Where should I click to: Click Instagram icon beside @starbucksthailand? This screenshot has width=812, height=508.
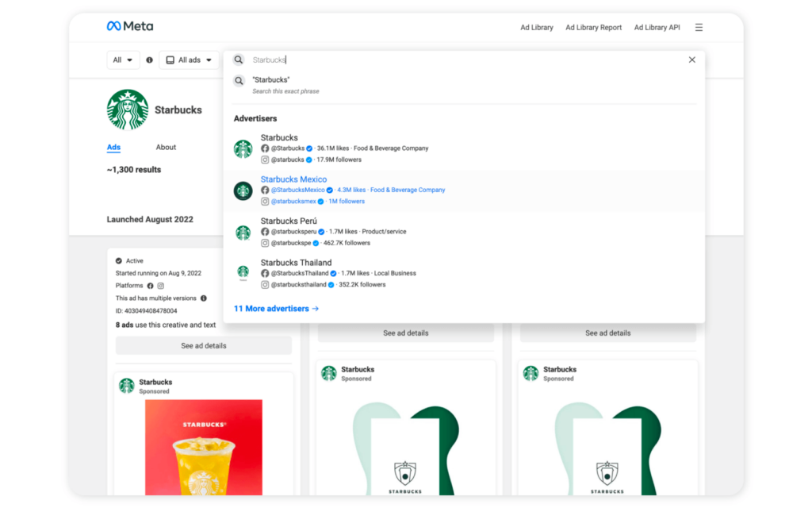coord(265,285)
